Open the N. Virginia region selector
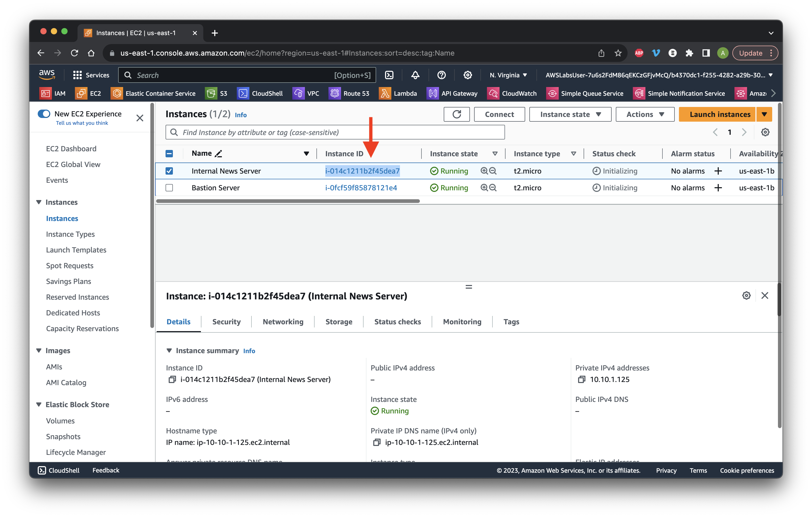The height and width of the screenshot is (517, 812). (x=508, y=75)
